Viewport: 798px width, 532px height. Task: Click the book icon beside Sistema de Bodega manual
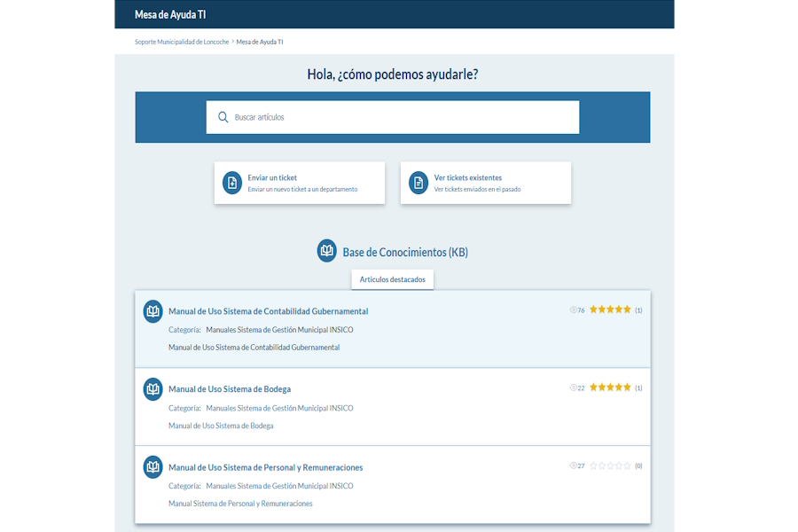pos(153,388)
